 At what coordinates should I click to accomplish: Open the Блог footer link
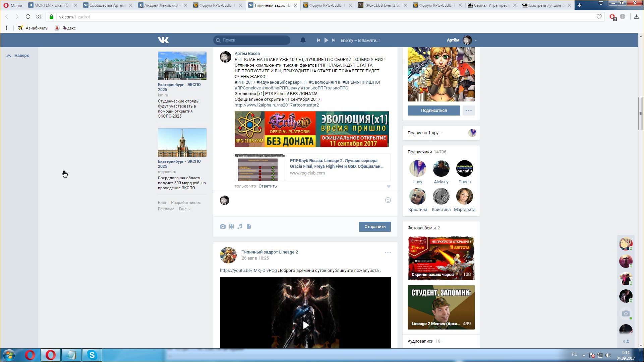(162, 203)
